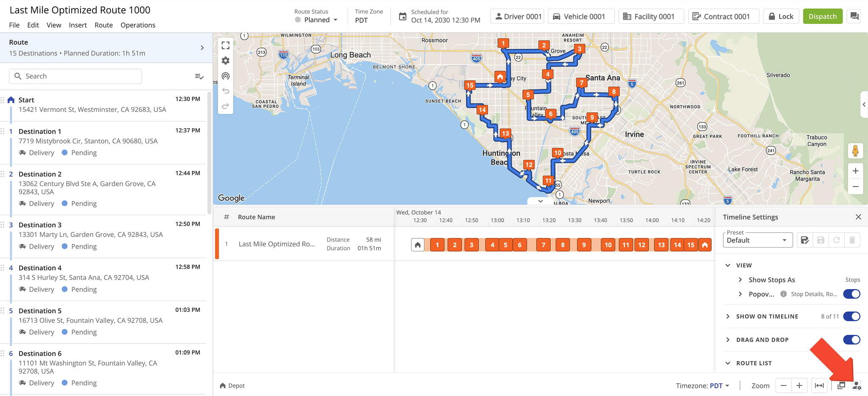Click the timeline zoom plus stepper

pos(799,385)
